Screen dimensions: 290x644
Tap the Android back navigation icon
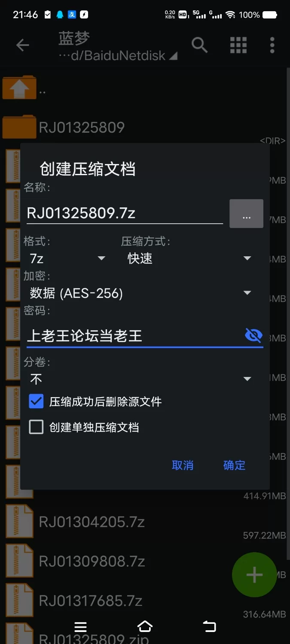point(210,626)
